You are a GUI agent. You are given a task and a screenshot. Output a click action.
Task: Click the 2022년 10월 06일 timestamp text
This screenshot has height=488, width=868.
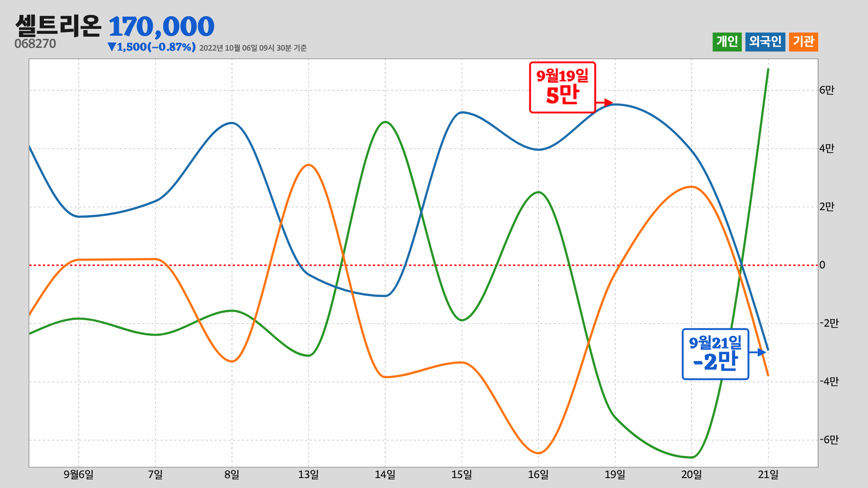click(x=253, y=48)
